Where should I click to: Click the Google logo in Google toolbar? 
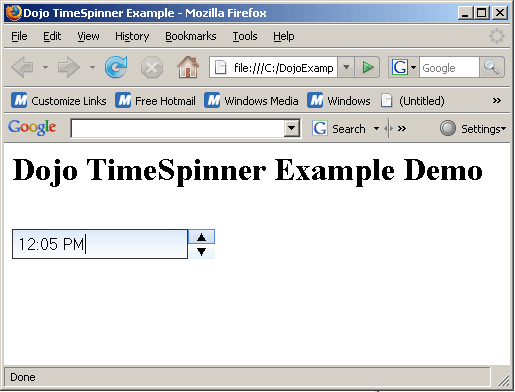[x=32, y=128]
